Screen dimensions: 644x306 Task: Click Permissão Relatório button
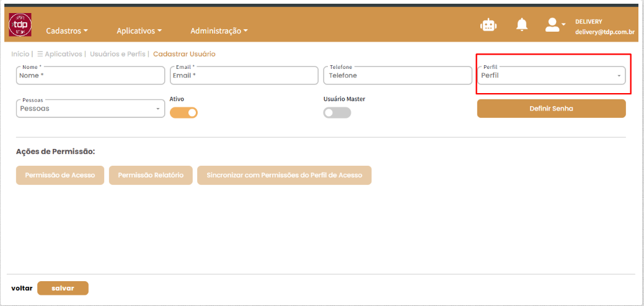pos(151,175)
